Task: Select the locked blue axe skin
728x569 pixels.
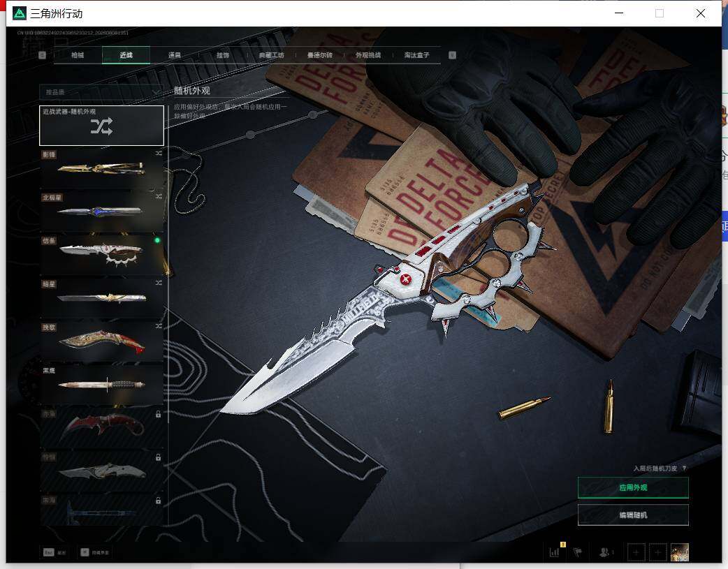Action: [101, 510]
